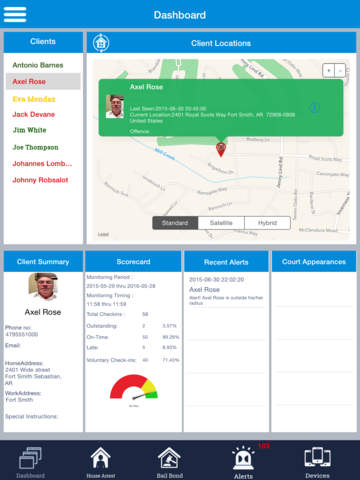This screenshot has height=480, width=360.
Task: Zoom in on the map
Action: tap(329, 71)
